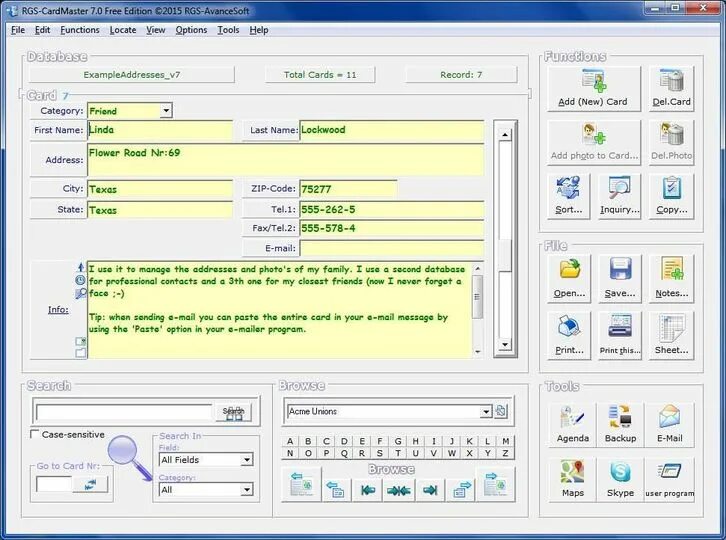Image resolution: width=726 pixels, height=540 pixels.
Task: Open the File menu
Action: [18, 30]
